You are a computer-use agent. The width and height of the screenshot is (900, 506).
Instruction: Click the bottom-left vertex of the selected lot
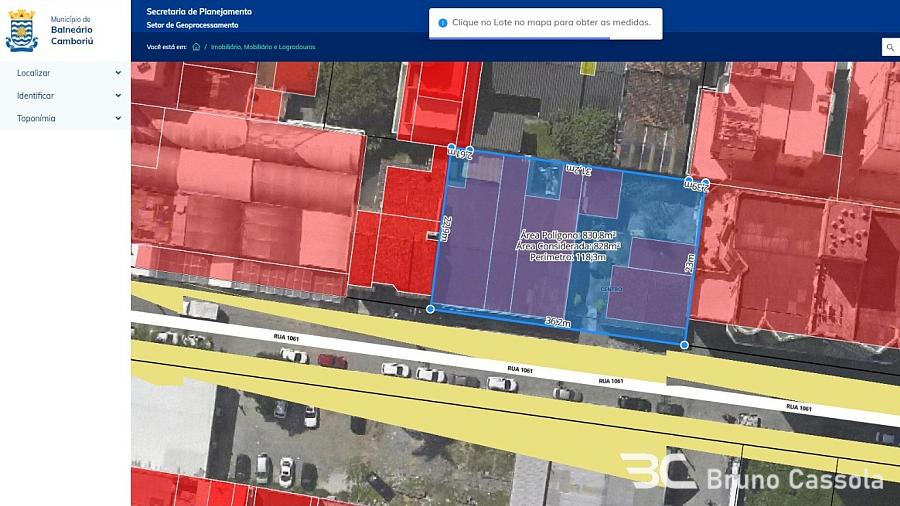pyautogui.click(x=431, y=309)
